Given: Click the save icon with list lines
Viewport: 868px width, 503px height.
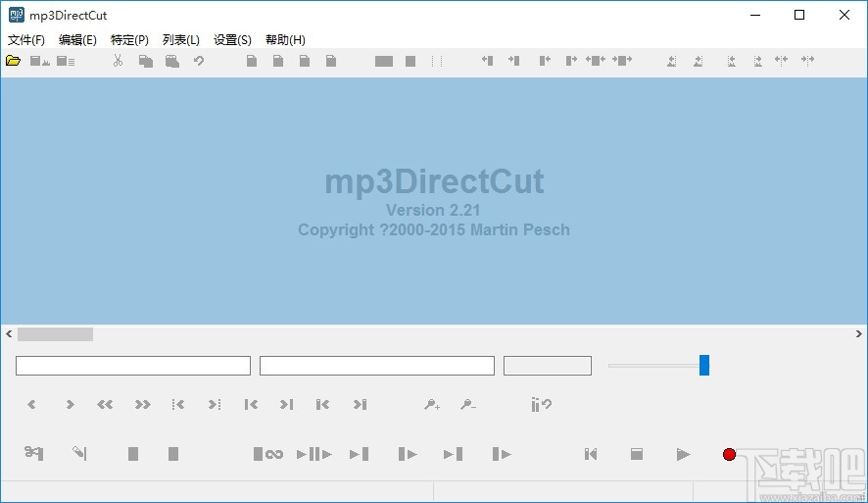Looking at the screenshot, I should [x=66, y=61].
